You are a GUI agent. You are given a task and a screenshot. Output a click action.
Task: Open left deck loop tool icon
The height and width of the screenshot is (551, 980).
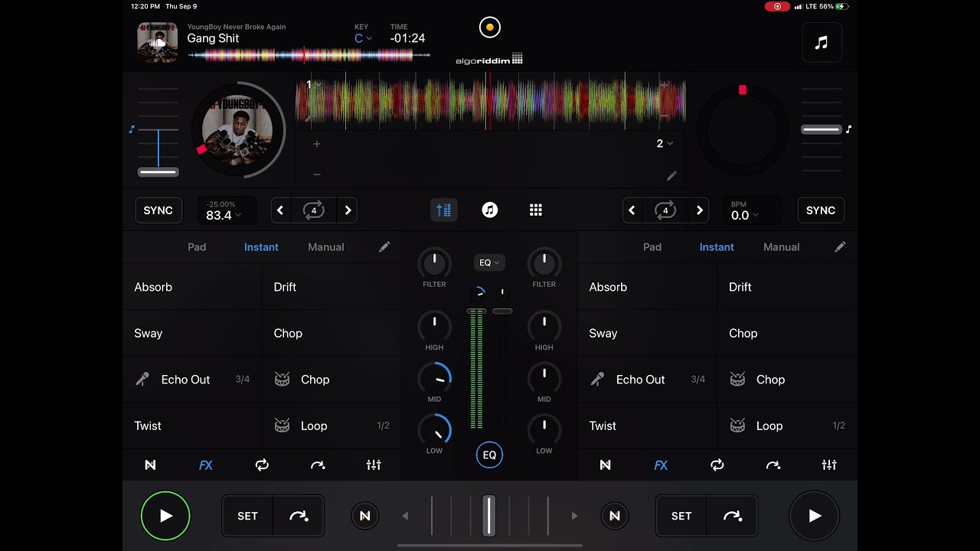coord(262,465)
